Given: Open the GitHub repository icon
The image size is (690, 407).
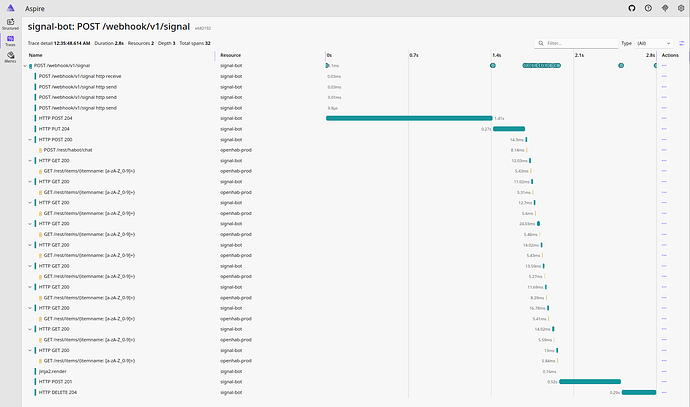Looking at the screenshot, I should pos(631,8).
